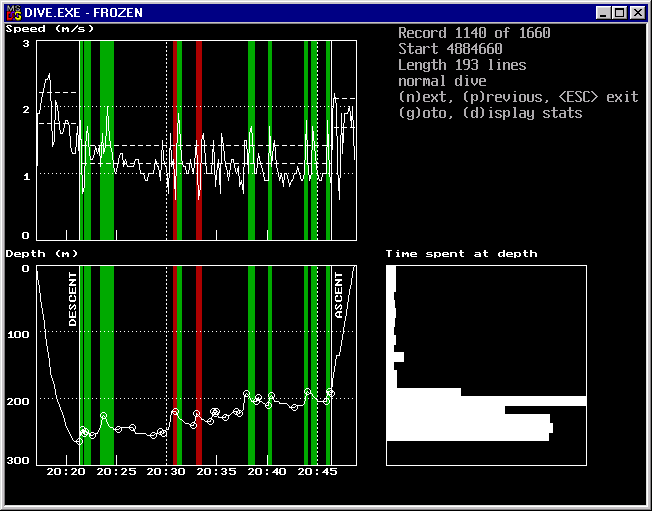Click the 20:45 time axis label

pyautogui.click(x=317, y=472)
